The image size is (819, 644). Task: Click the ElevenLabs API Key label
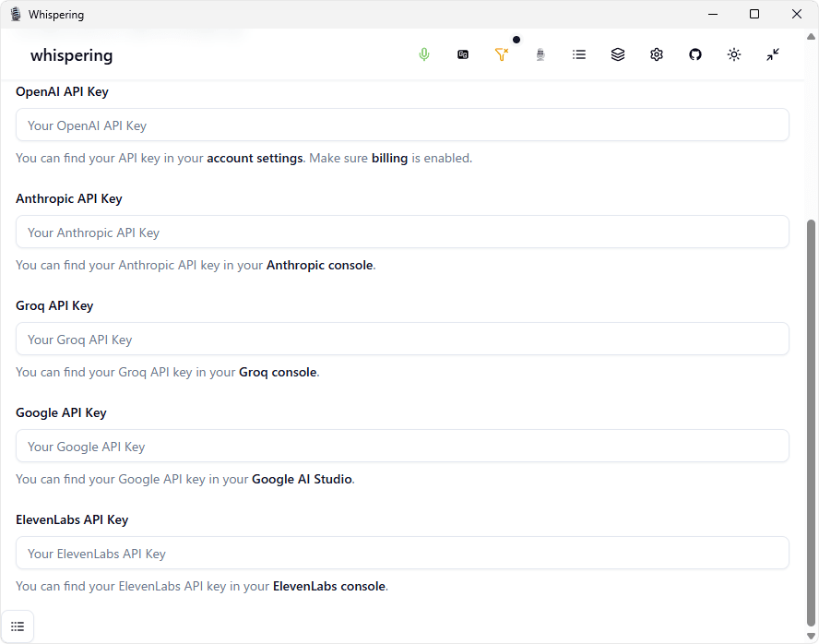72,520
